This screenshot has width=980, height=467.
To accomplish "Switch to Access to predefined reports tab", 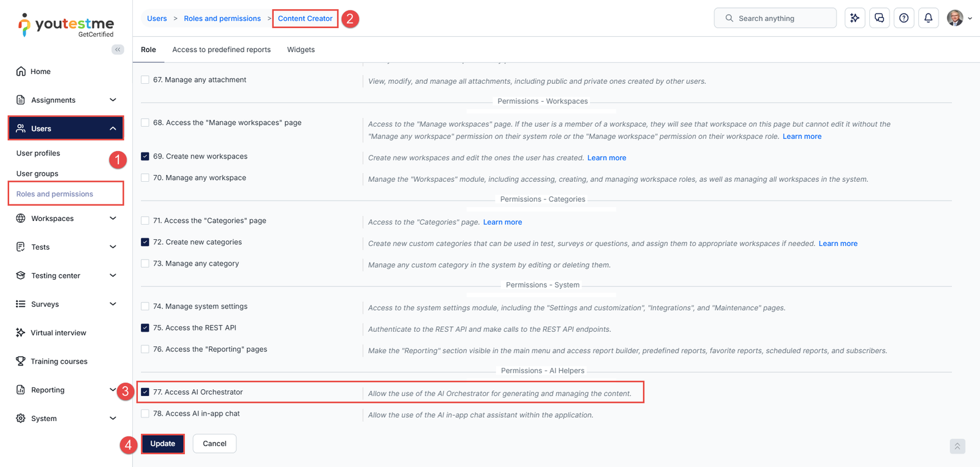I will coord(221,50).
